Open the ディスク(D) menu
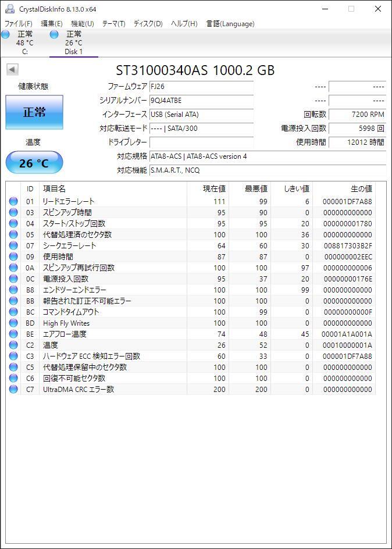 click(x=148, y=24)
